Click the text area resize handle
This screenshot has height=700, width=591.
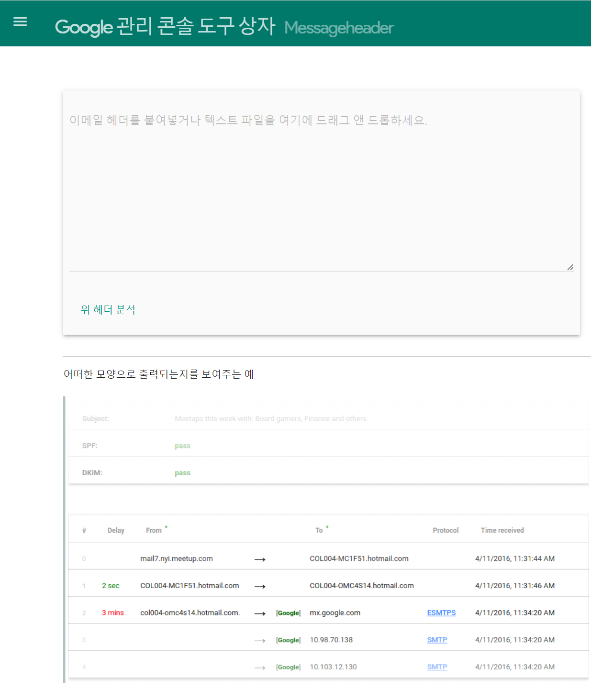click(570, 267)
